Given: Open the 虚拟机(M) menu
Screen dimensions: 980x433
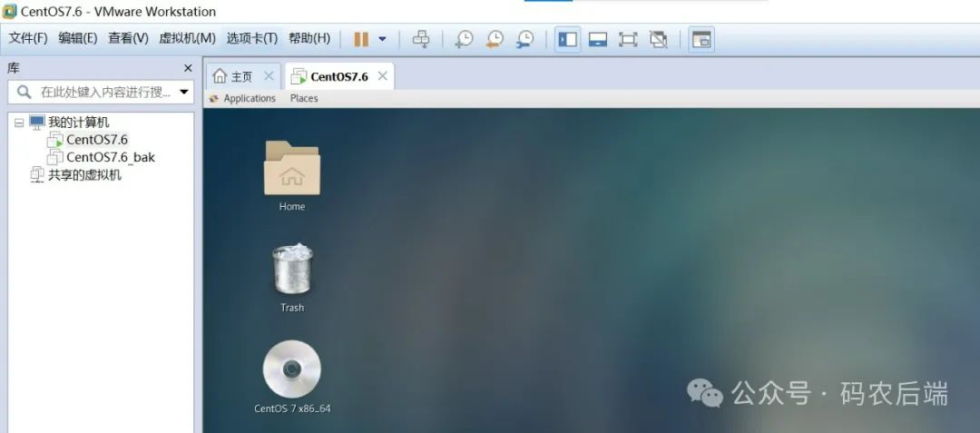Looking at the screenshot, I should (x=187, y=38).
